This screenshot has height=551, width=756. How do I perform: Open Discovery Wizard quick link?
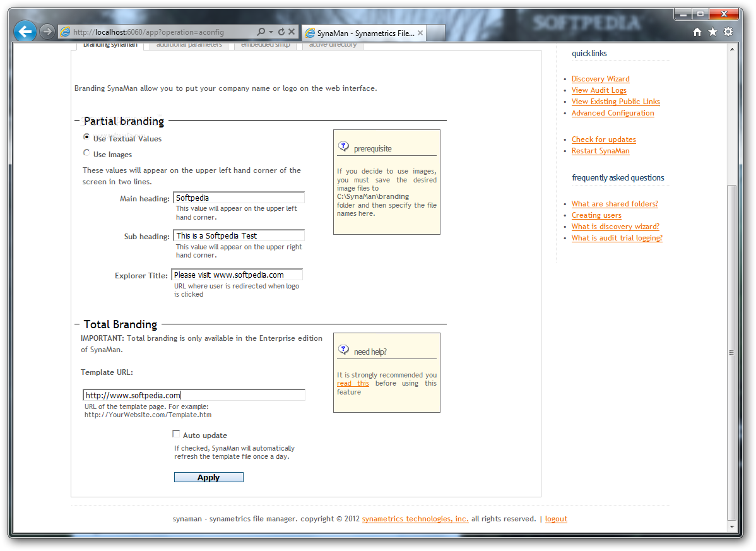pyautogui.click(x=600, y=78)
